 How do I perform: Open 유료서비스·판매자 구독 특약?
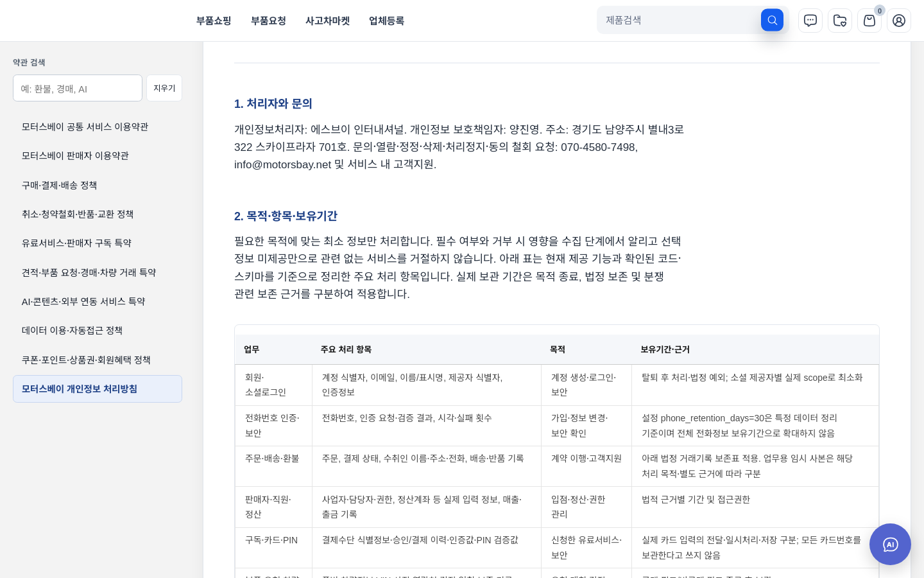tap(98, 243)
